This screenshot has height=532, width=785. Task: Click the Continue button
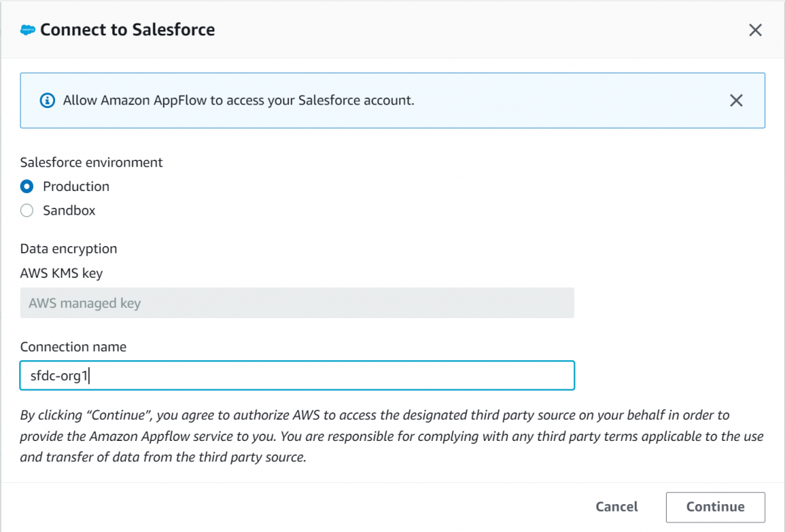714,507
